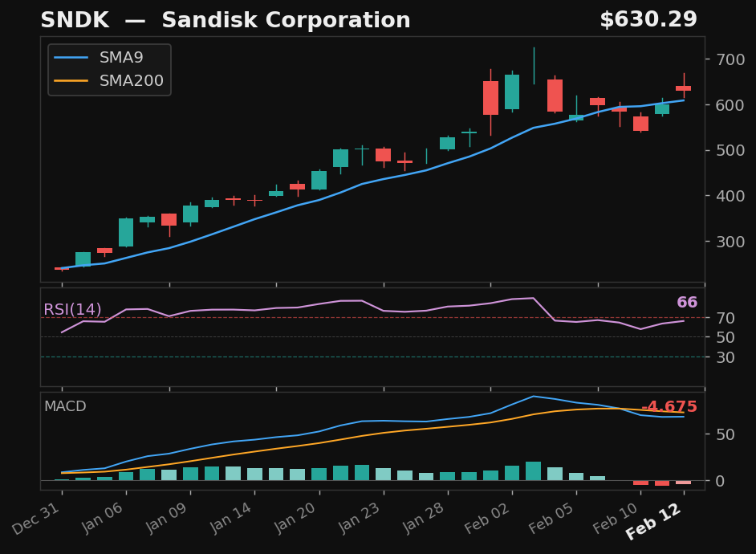Click the Jan 20 date label
The height and width of the screenshot is (554, 756).
(295, 517)
